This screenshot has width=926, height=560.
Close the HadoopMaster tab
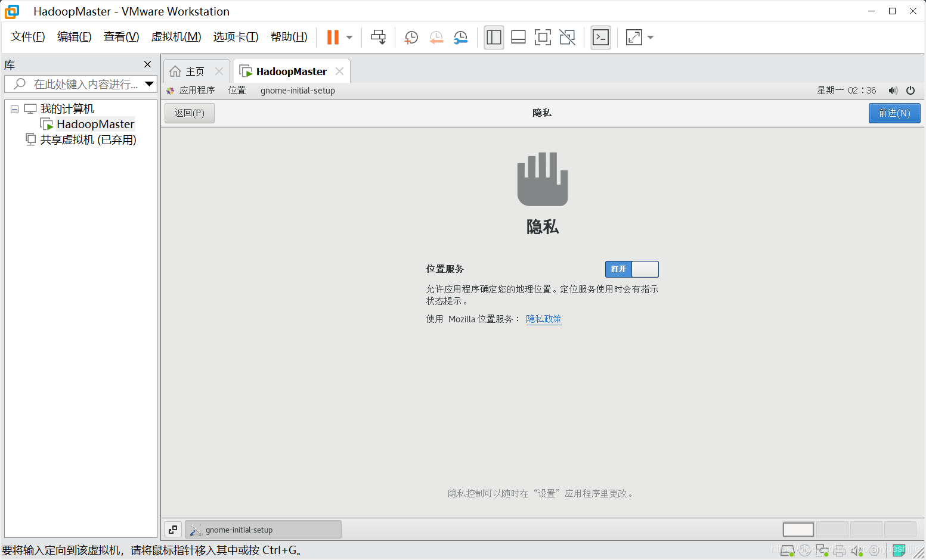(339, 71)
